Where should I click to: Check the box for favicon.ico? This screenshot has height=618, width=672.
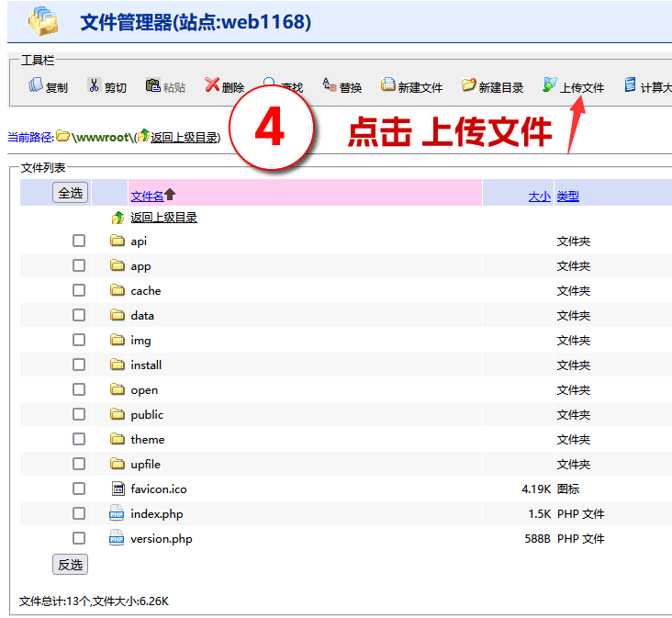(x=79, y=489)
